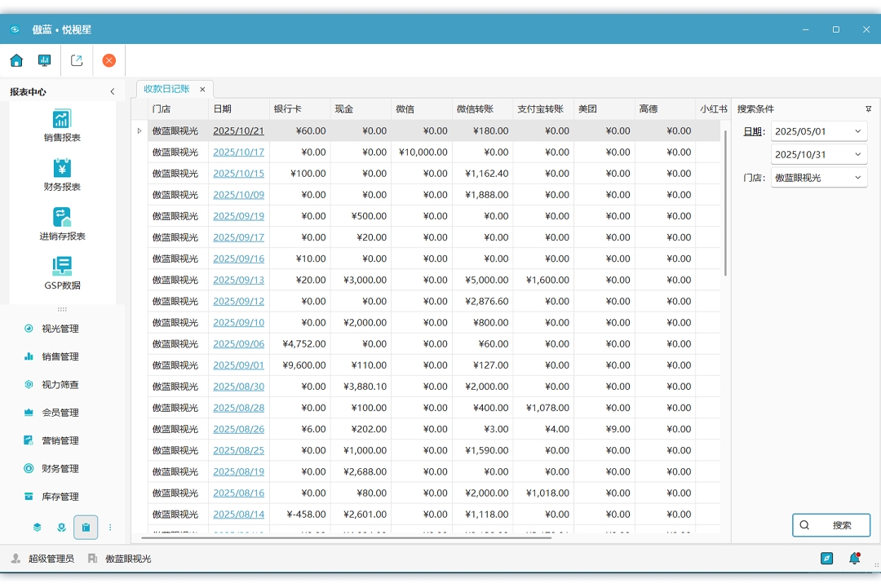This screenshot has height=588, width=881.
Task: Open 销售报表 sales report icon
Action: point(62,126)
